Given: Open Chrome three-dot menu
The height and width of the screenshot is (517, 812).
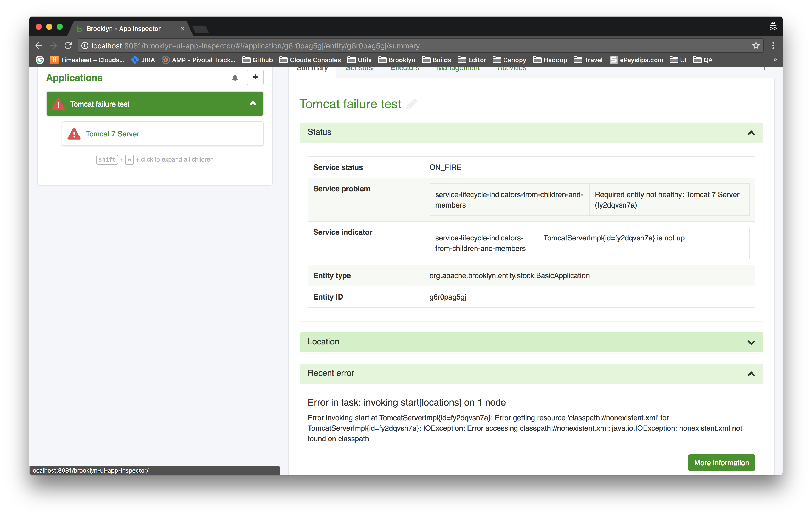Looking at the screenshot, I should tap(773, 45).
